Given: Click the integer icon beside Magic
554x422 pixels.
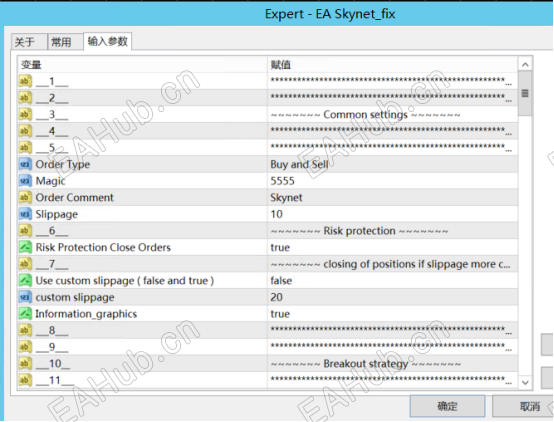Looking at the screenshot, I should coord(25,181).
